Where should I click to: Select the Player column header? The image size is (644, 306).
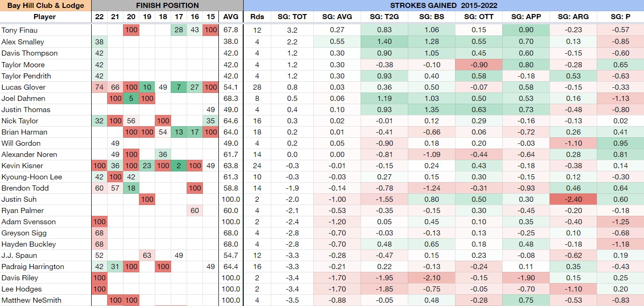tap(45, 17)
